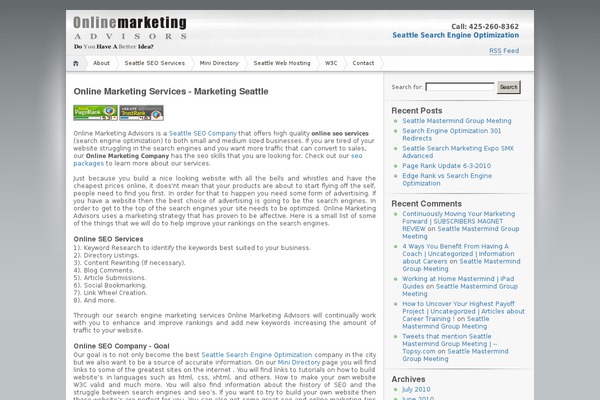600x400 pixels.
Task: Click the phone number 425-260-8362
Action: (494, 27)
